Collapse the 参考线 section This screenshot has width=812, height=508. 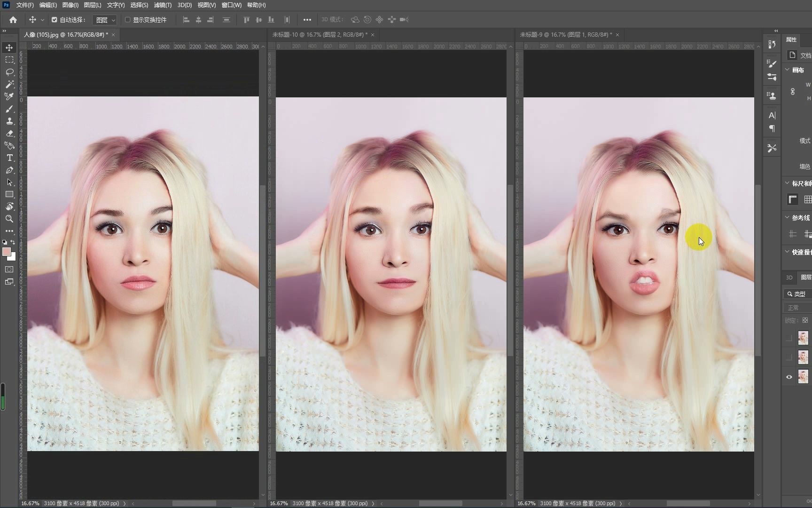pyautogui.click(x=787, y=217)
